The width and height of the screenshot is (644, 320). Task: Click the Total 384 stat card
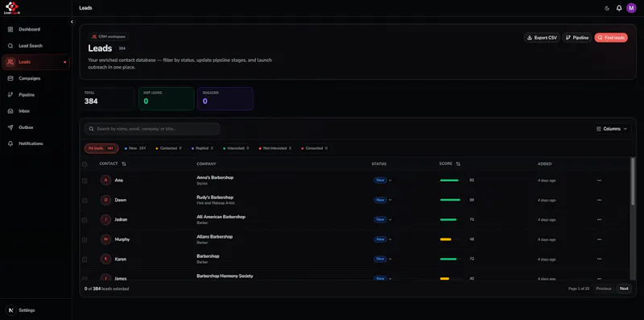coord(107,98)
